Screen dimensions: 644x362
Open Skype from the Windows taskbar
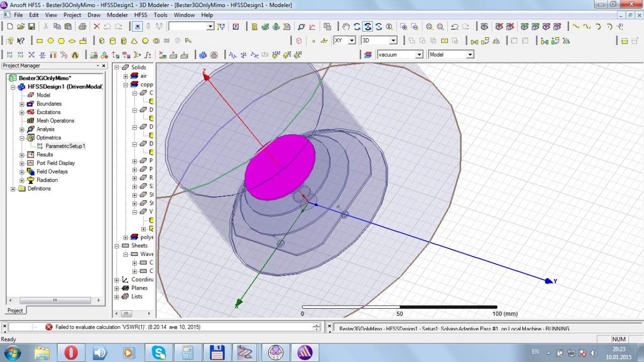click(x=158, y=352)
